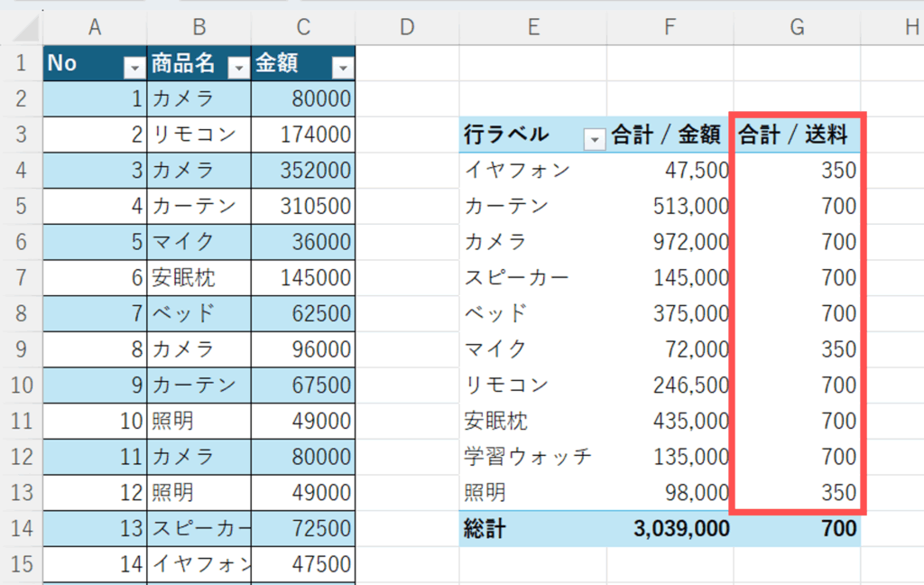This screenshot has width=924, height=585.
Task: Click the 合計 / 送料 header cell
Action: (x=797, y=135)
